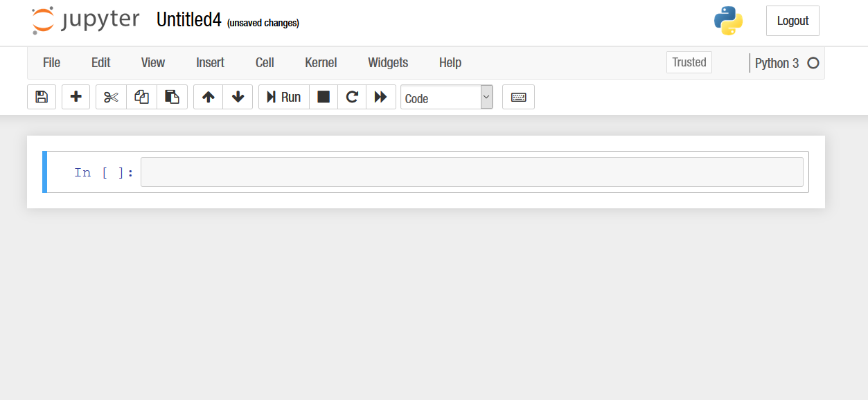Click the Trusted notebook indicator
Image resolution: width=868 pixels, height=400 pixels.
point(689,62)
